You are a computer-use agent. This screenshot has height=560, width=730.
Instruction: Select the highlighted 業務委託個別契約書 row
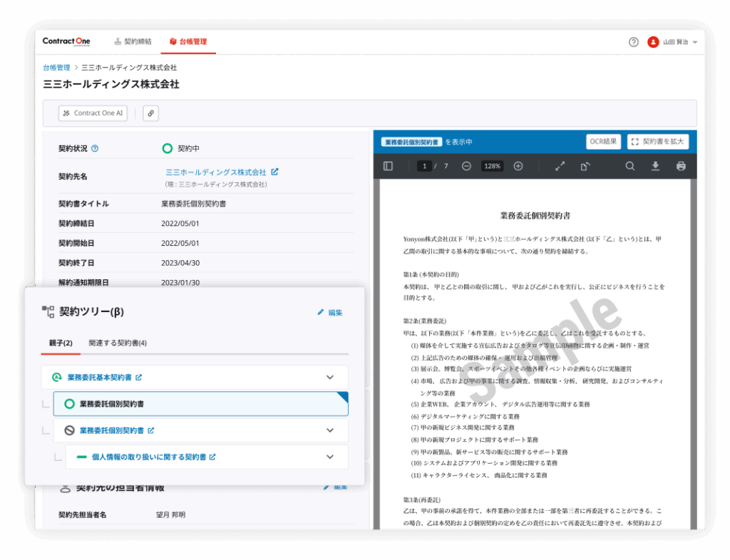(x=200, y=404)
